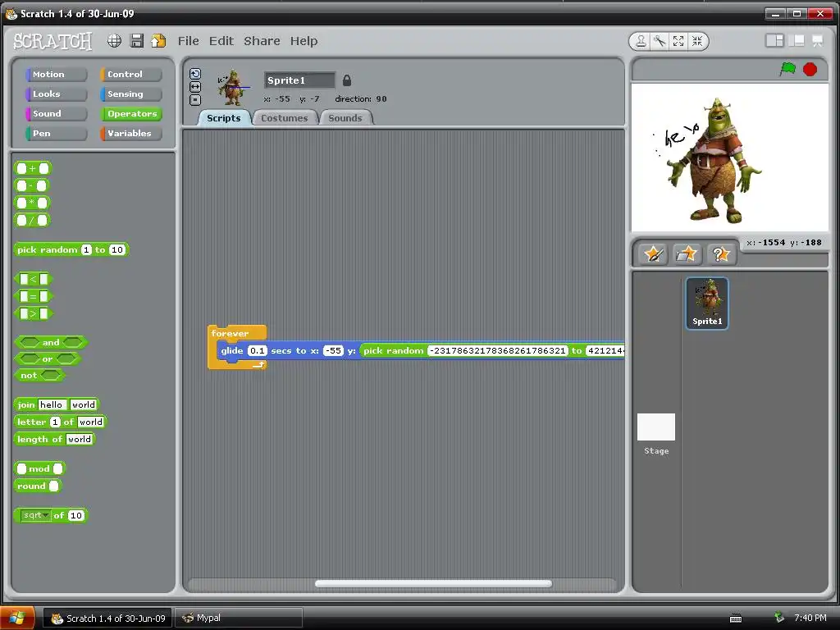
Task: Click the pick random 1 to 10 palette block
Action: 71,249
